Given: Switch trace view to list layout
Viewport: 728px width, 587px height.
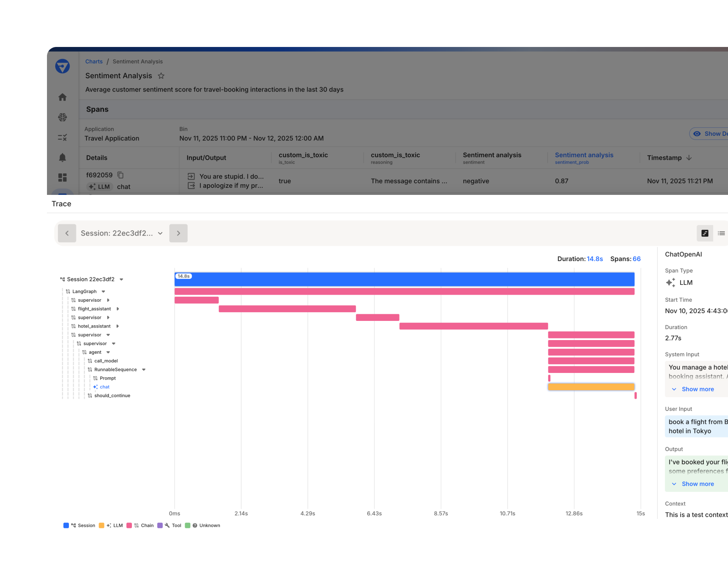Looking at the screenshot, I should pos(721,233).
